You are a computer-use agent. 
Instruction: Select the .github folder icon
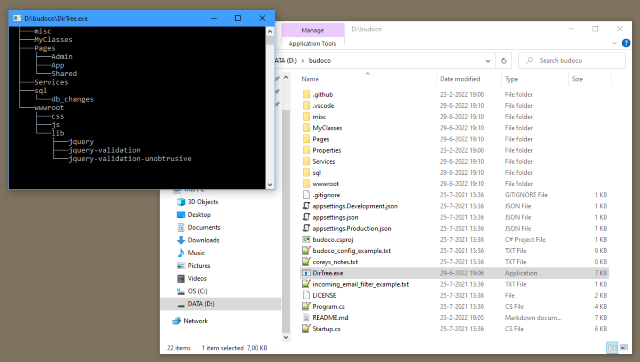pos(306,94)
